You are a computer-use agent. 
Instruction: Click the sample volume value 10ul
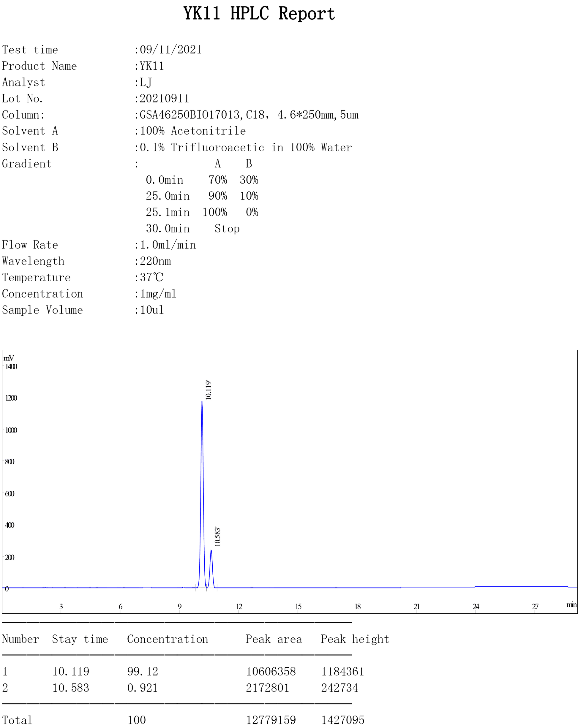[x=152, y=310]
